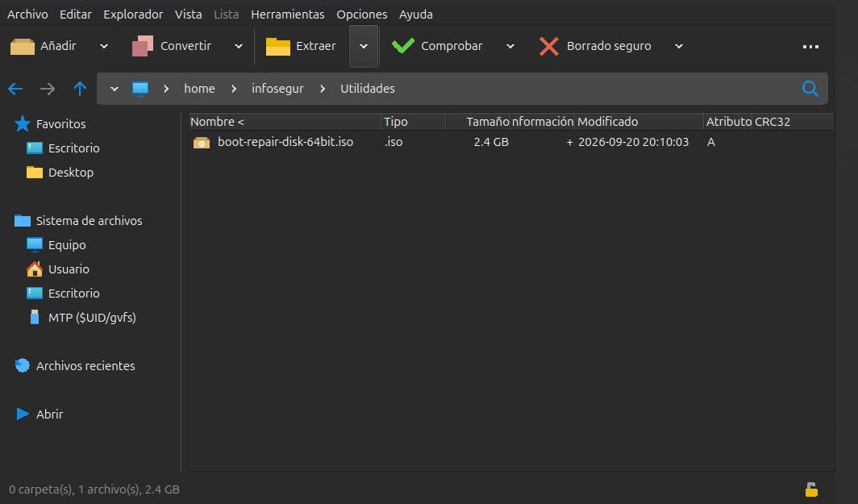The width and height of the screenshot is (858, 504).
Task: Click Utilidades in breadcrumb path
Action: 367,89
